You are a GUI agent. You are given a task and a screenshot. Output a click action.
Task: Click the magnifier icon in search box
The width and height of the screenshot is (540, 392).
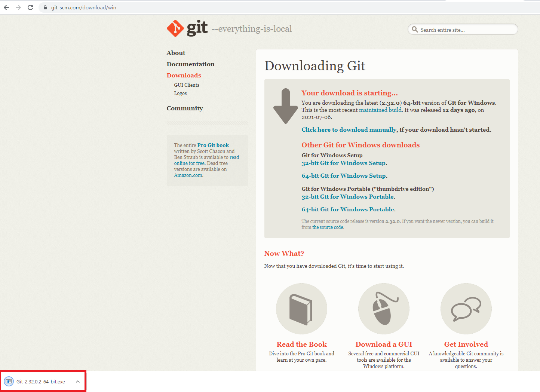[x=414, y=29]
